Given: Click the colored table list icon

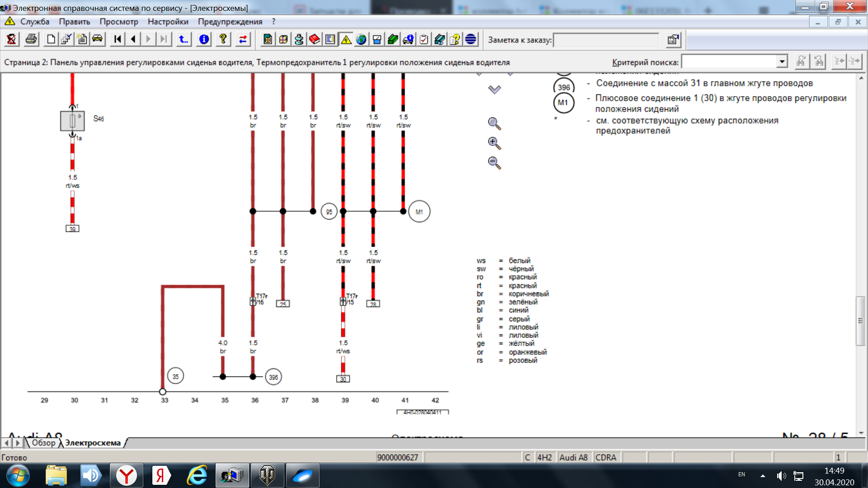Looking at the screenshot, I should (x=330, y=40).
